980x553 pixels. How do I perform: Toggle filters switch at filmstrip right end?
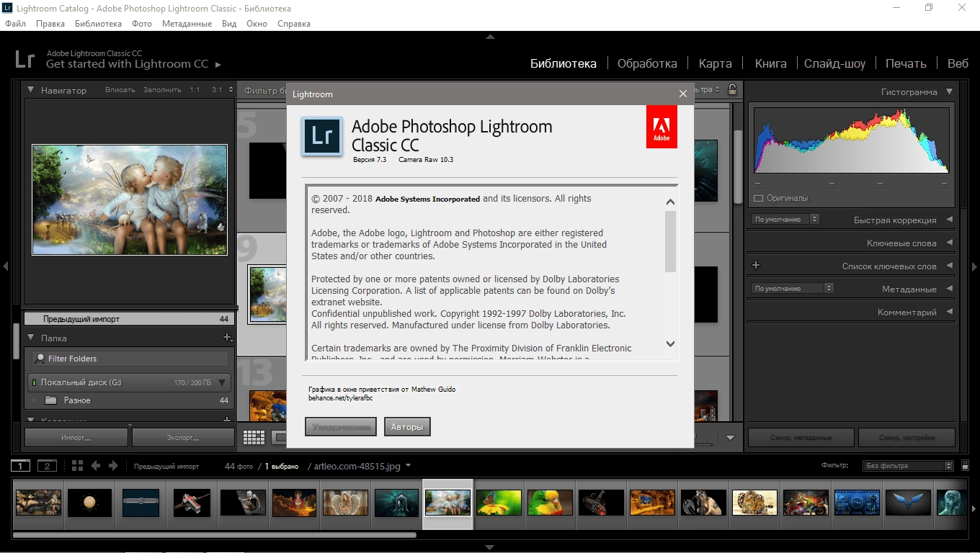pyautogui.click(x=966, y=466)
